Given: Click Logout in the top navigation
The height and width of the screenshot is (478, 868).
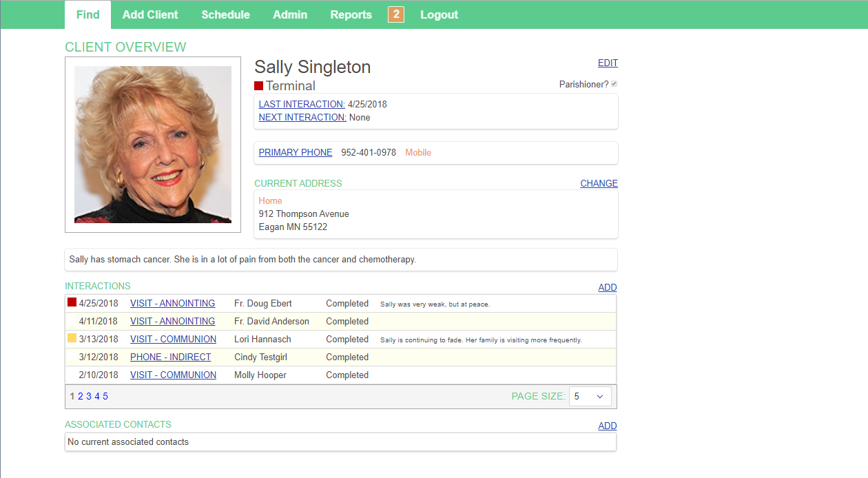Looking at the screenshot, I should click(x=439, y=14).
